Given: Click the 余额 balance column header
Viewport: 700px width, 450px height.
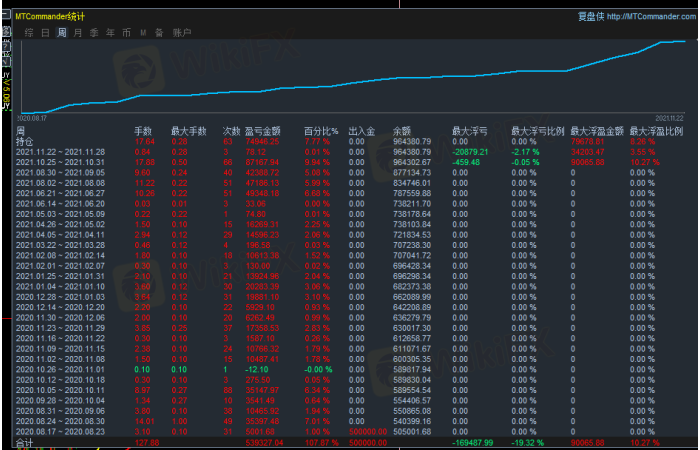Looking at the screenshot, I should [x=402, y=131].
